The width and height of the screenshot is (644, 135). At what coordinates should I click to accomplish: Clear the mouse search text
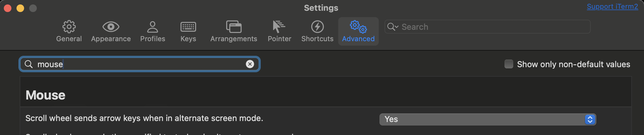250,64
